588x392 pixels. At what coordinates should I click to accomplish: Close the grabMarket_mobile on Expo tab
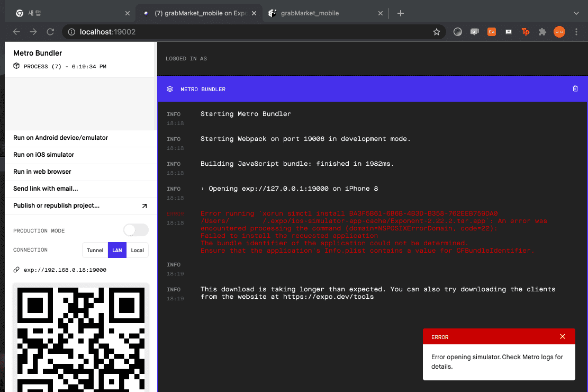(254, 13)
